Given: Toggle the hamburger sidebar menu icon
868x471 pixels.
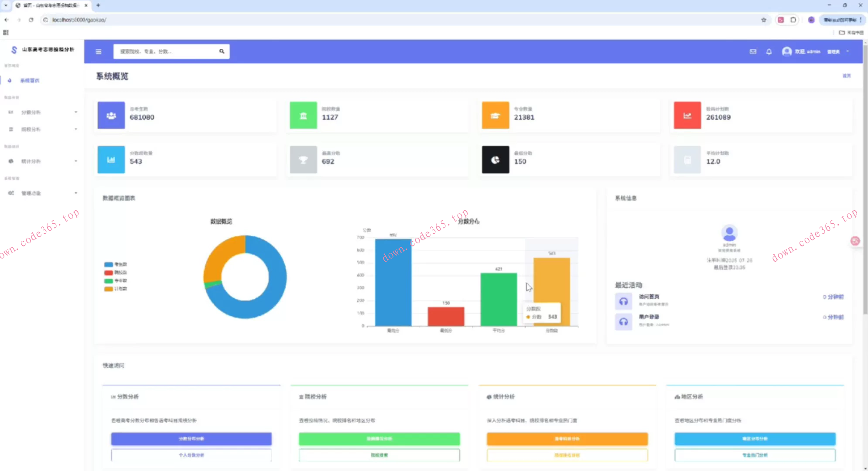Looking at the screenshot, I should [99, 51].
